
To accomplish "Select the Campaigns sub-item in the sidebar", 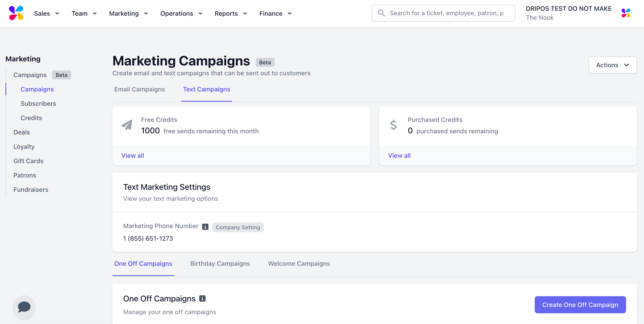I will (37, 89).
